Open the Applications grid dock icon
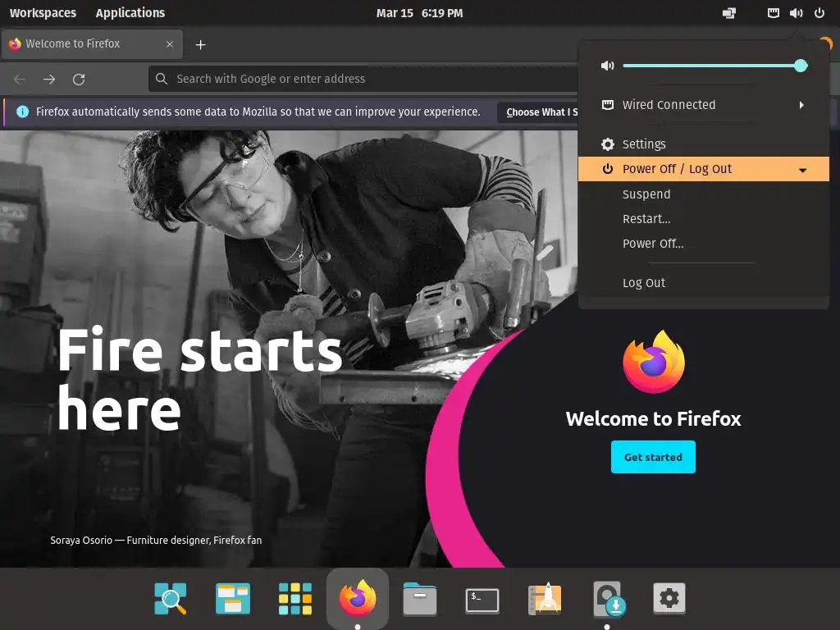This screenshot has height=630, width=840. click(295, 598)
